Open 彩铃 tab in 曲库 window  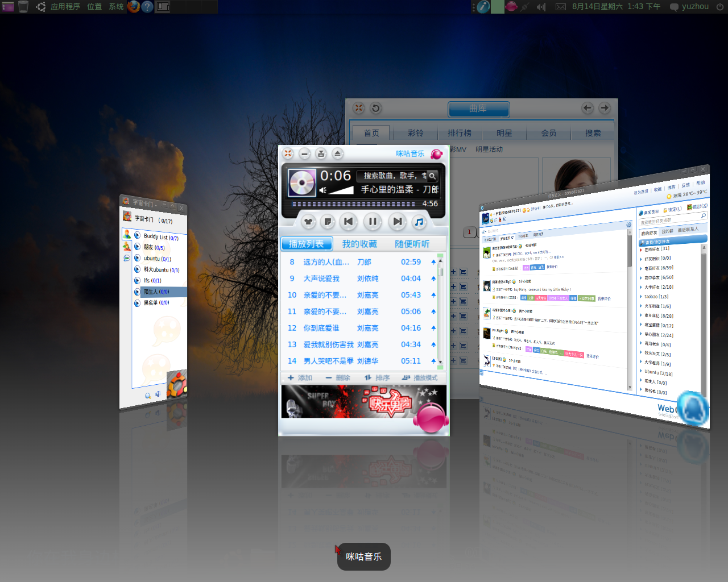[416, 133]
